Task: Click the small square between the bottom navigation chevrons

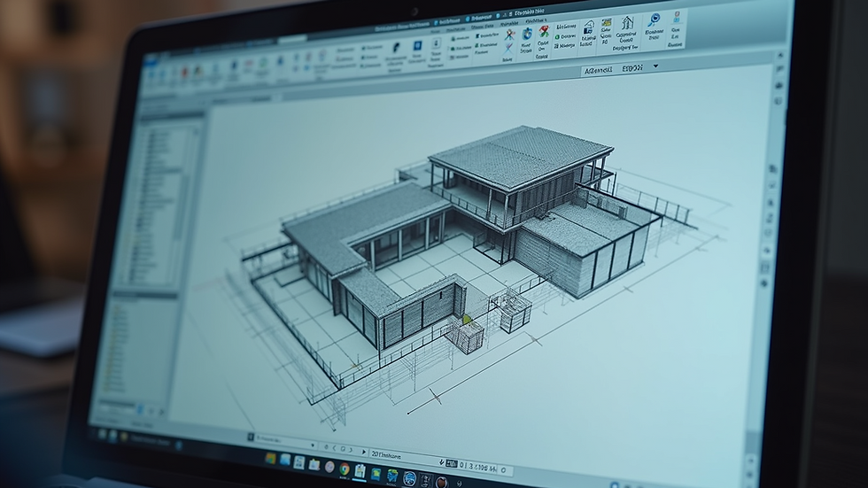Action: point(343,449)
